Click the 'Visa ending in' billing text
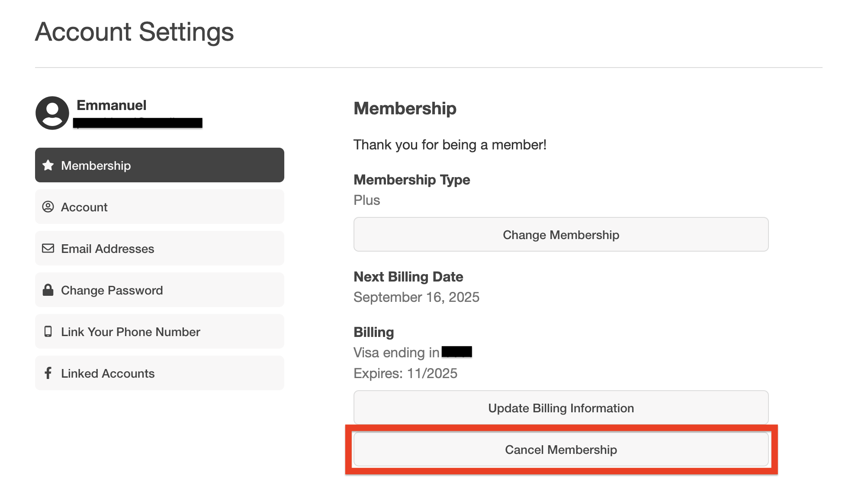The width and height of the screenshot is (868, 479). click(x=396, y=353)
